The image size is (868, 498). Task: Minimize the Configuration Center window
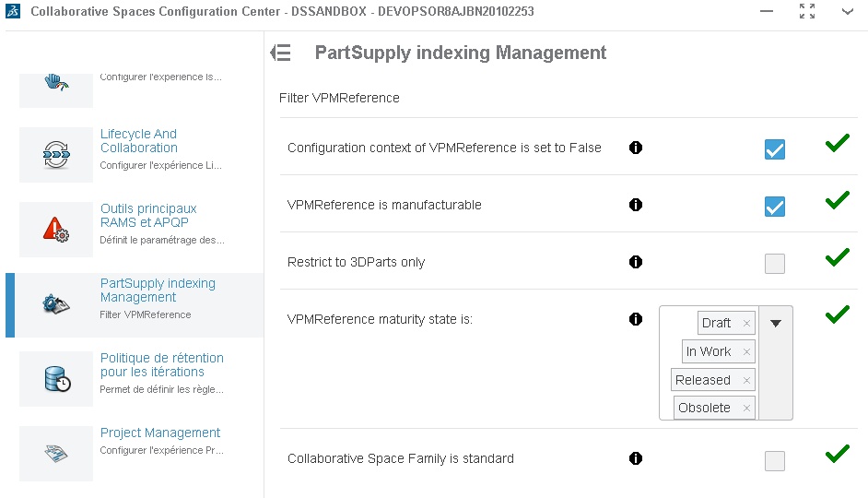[767, 11]
